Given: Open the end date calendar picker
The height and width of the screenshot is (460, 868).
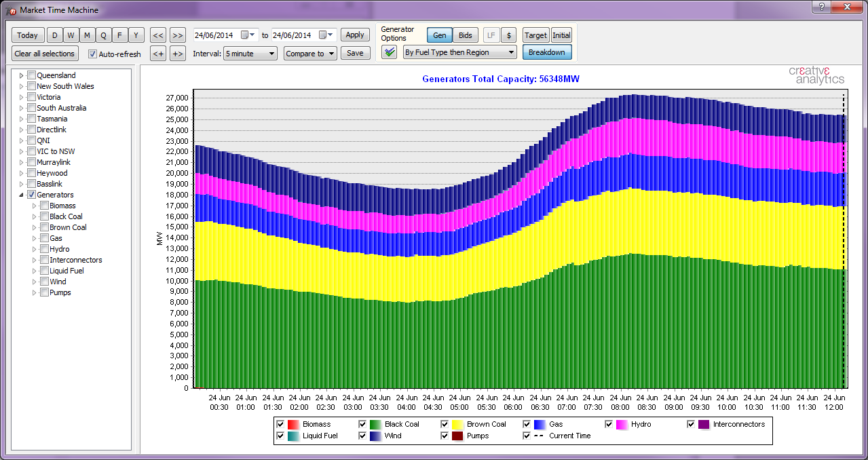Looking at the screenshot, I should click(x=326, y=35).
